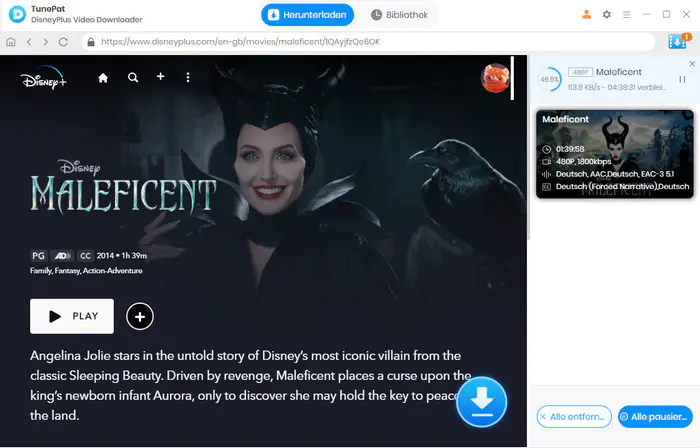Go to home page in browser bar
700x448 pixels.
pyautogui.click(x=11, y=42)
